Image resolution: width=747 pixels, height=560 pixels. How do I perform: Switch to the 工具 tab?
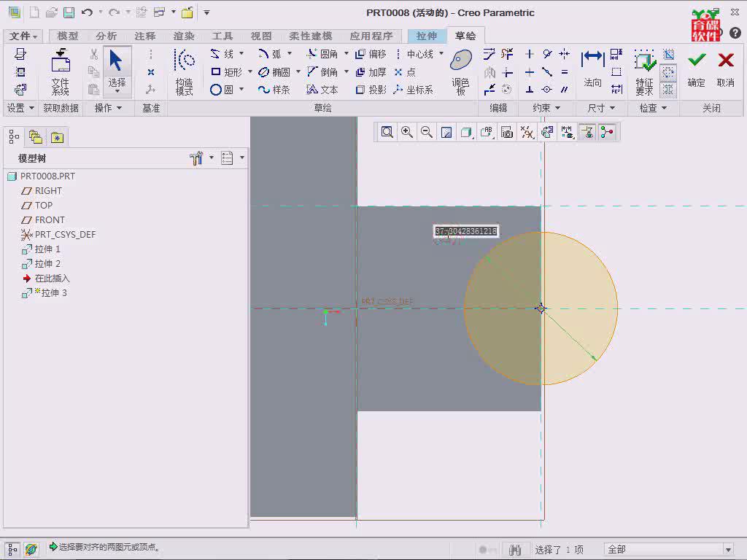[222, 36]
